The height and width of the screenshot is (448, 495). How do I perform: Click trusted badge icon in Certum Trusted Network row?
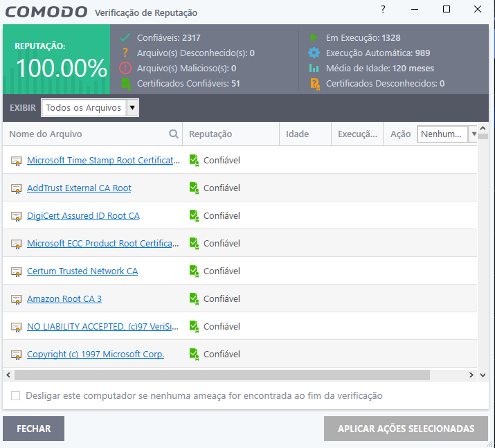[x=194, y=271]
